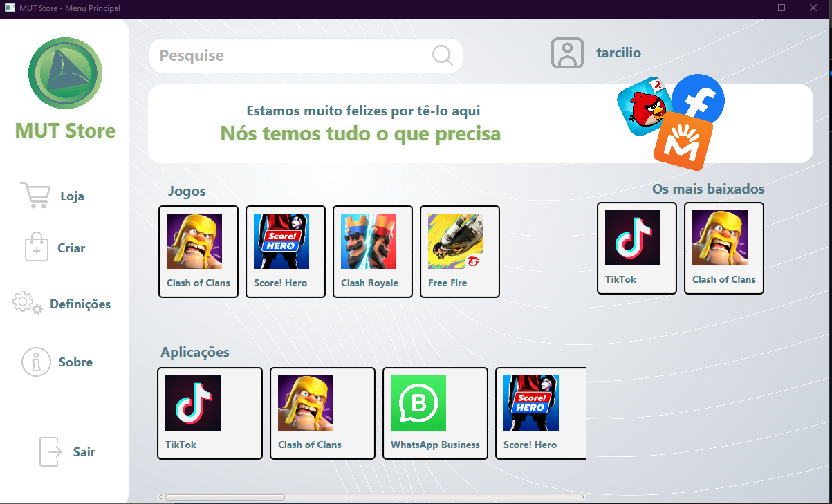This screenshot has width=832, height=504.
Task: Click the banner text Nós temos tudo o que precisa
Action: (360, 133)
